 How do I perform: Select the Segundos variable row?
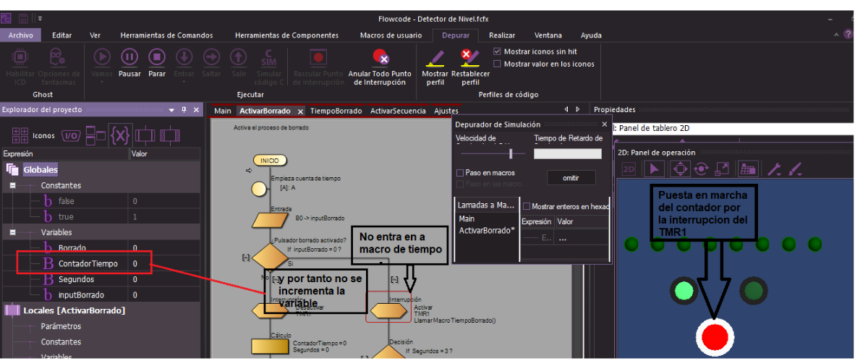coord(101,279)
